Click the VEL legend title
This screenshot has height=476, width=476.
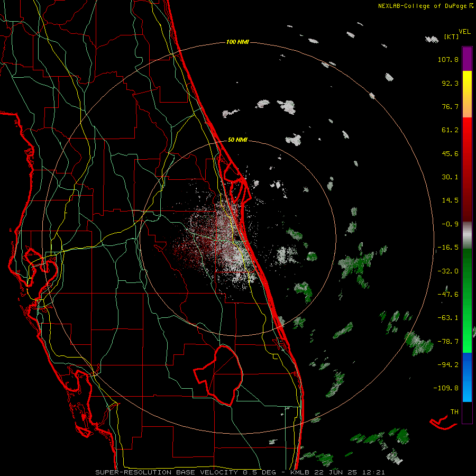[x=464, y=32]
